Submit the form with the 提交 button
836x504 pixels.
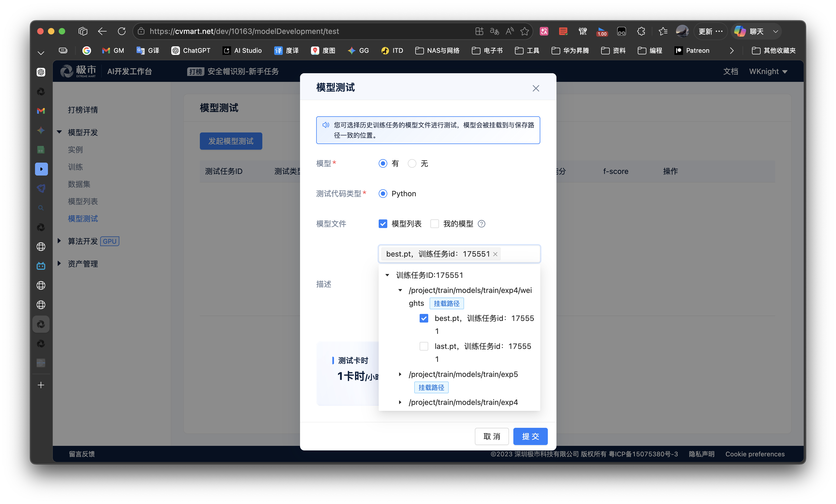coord(530,436)
